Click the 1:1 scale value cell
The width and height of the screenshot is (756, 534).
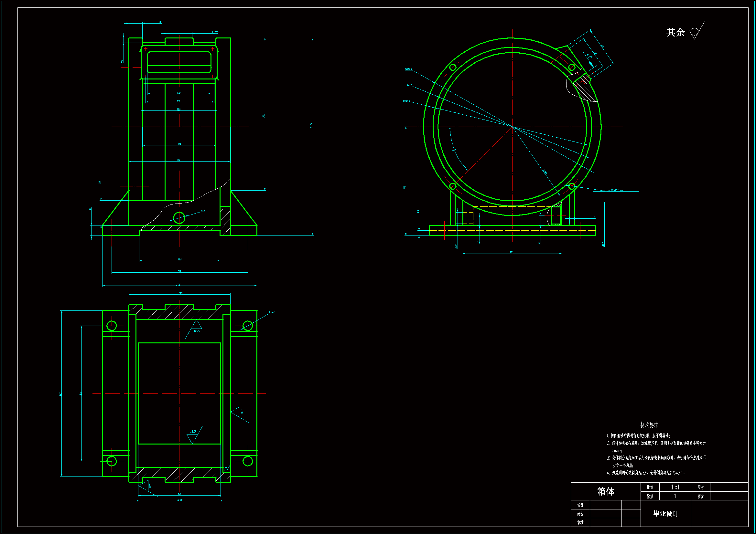[675, 487]
